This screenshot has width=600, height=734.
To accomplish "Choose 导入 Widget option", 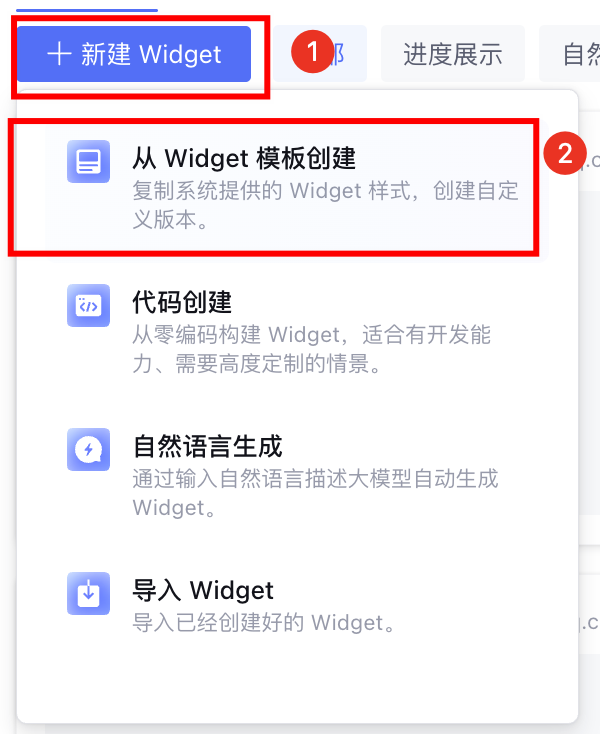I will coord(296,606).
